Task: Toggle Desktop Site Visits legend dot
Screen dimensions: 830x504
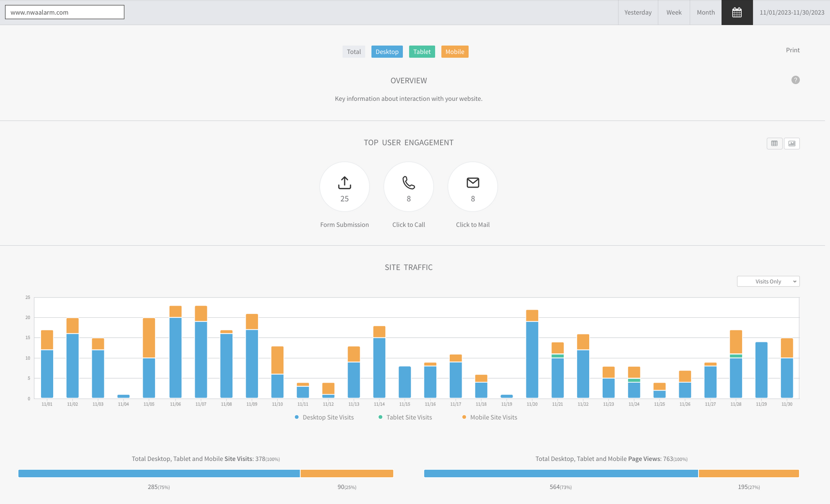Action: (297, 417)
